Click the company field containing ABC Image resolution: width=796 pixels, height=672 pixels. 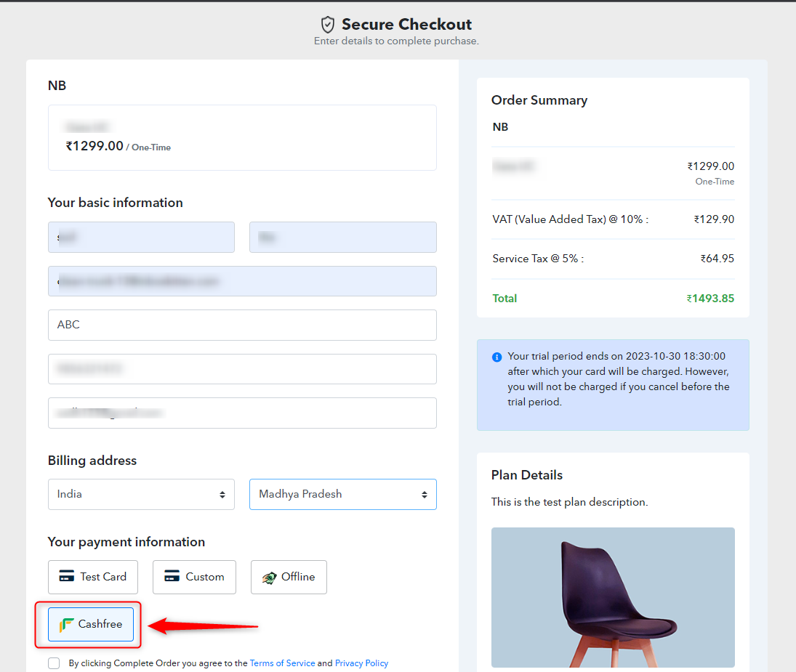(x=242, y=325)
